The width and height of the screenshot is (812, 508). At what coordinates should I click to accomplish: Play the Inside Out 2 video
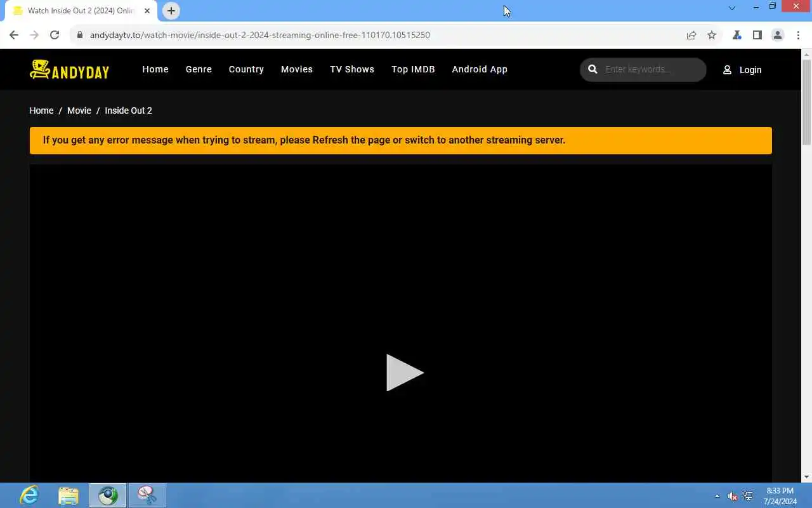405,373
